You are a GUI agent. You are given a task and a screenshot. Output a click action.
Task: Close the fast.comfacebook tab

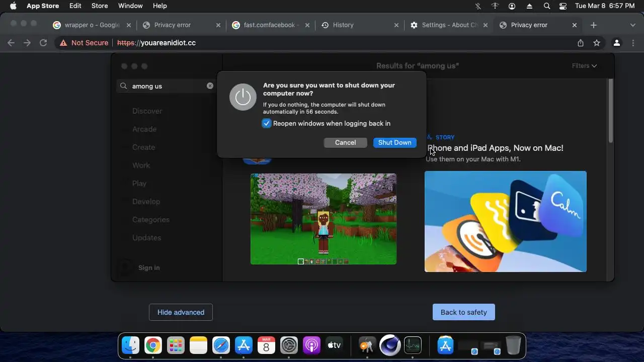click(306, 25)
